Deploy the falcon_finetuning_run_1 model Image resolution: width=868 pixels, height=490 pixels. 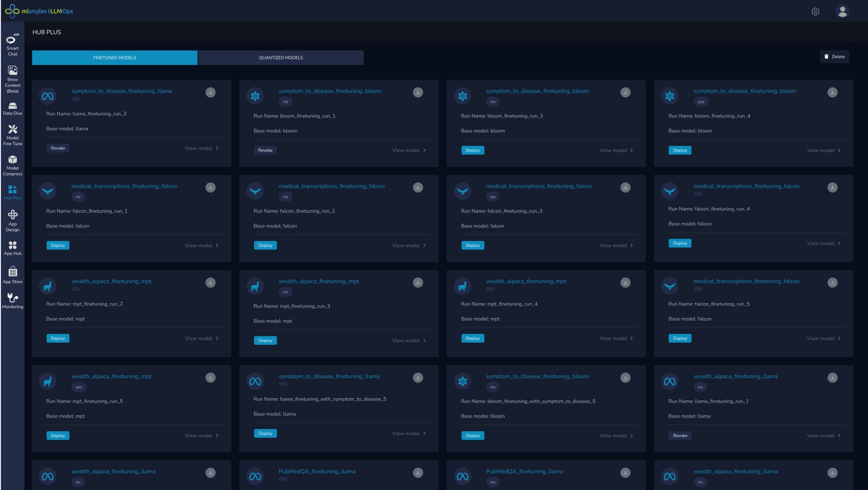click(x=58, y=246)
